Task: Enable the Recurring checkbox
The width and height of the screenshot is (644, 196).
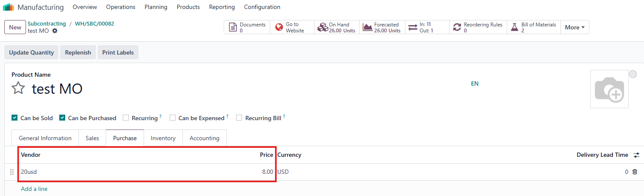Action: coord(126,118)
